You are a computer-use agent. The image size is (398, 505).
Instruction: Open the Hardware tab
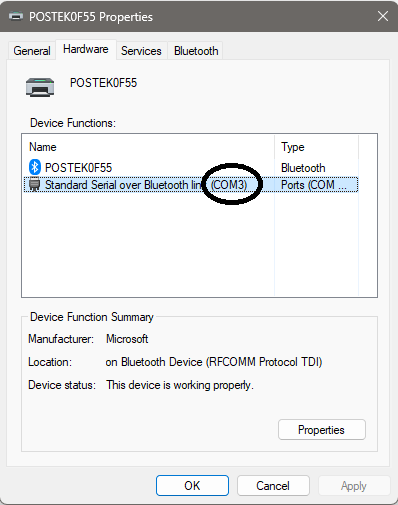tap(86, 49)
